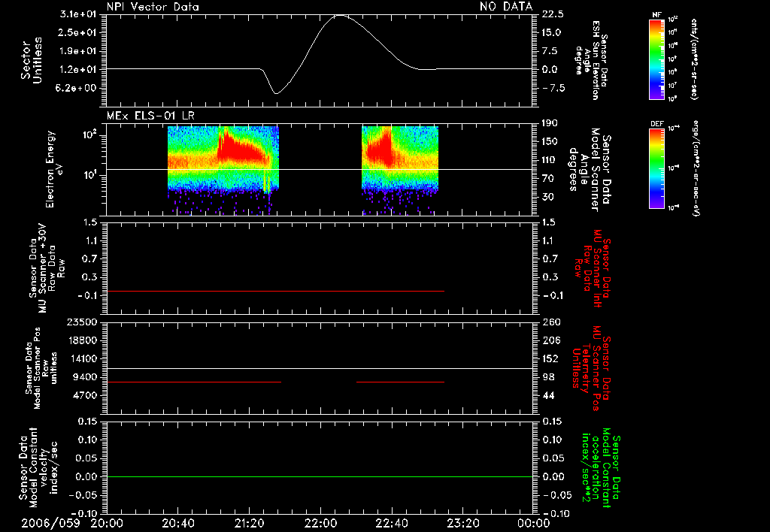
Task: Select the 'MEx ELS-01 LR' panel title
Action: 150,116
